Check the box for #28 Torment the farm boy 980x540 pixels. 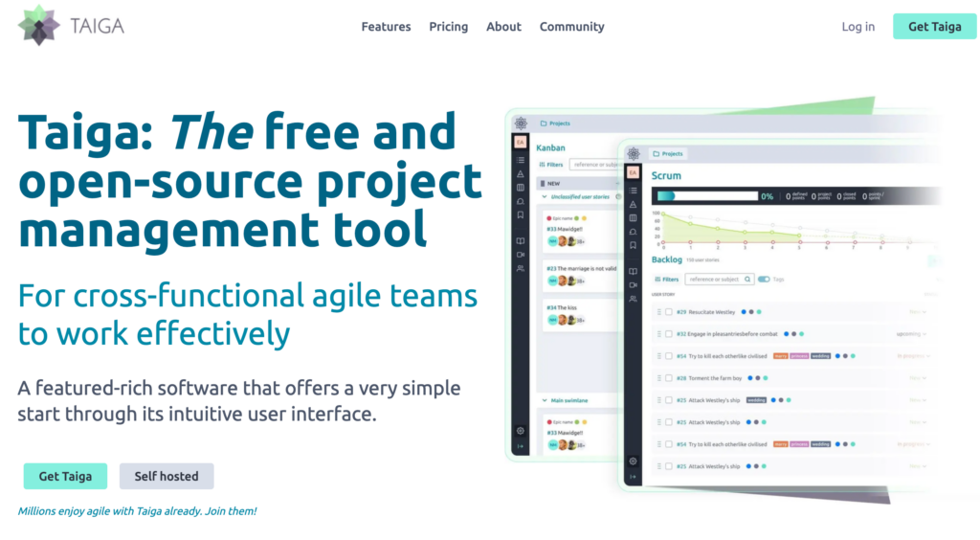click(669, 378)
